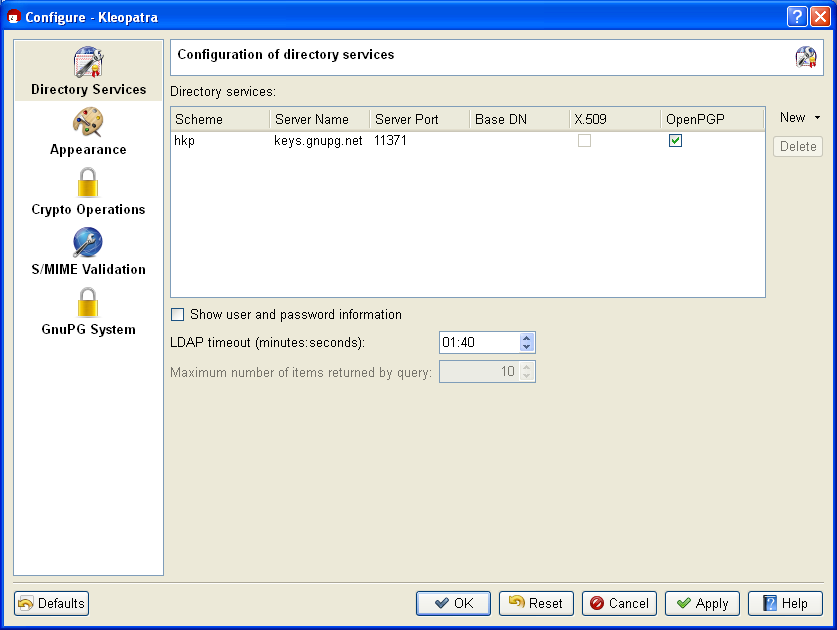Click the Base DN column header
This screenshot has width=837, height=630.
(x=519, y=119)
